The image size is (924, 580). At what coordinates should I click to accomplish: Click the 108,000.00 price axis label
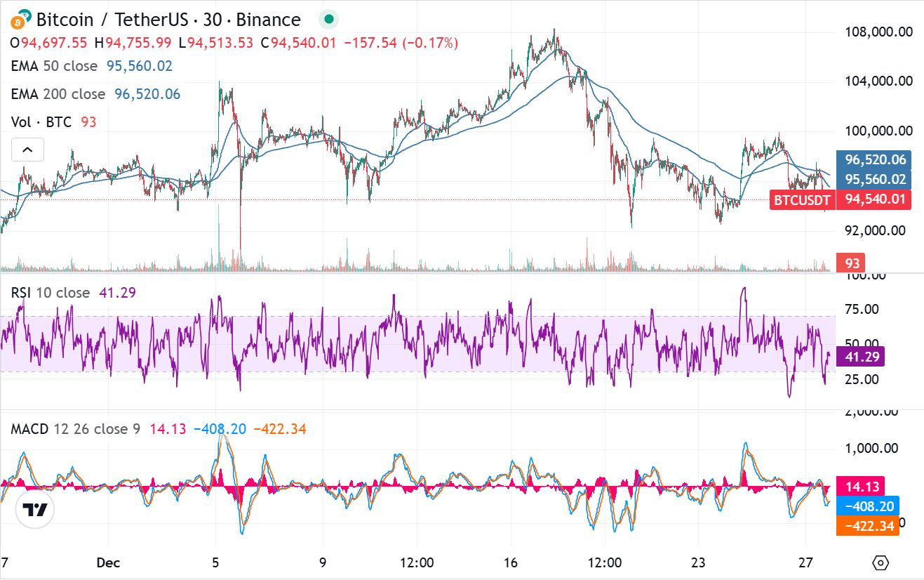pyautogui.click(x=878, y=32)
